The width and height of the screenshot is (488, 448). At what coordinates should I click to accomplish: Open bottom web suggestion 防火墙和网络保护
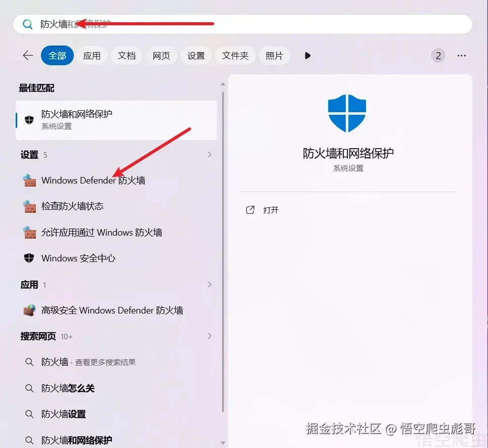[116, 440]
